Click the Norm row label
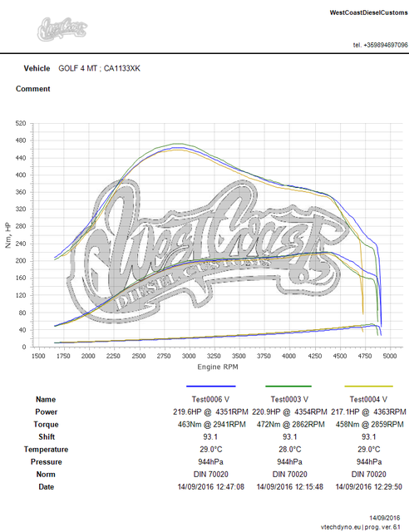This screenshot has width=409, height=532. [46, 475]
